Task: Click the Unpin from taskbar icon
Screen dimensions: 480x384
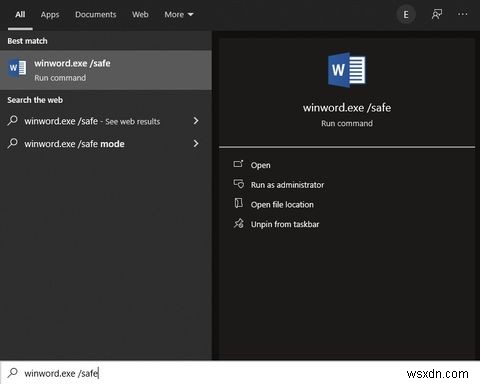Action: tap(239, 223)
